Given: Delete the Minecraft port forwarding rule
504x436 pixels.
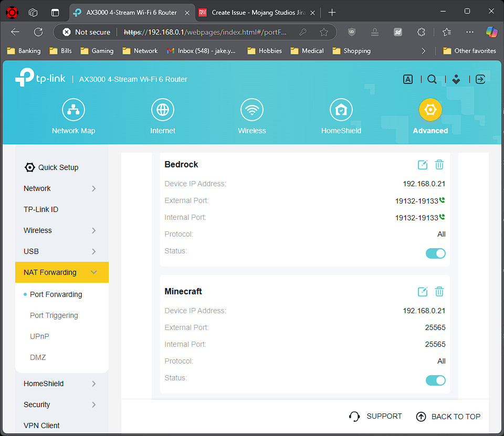Looking at the screenshot, I should tap(439, 292).
